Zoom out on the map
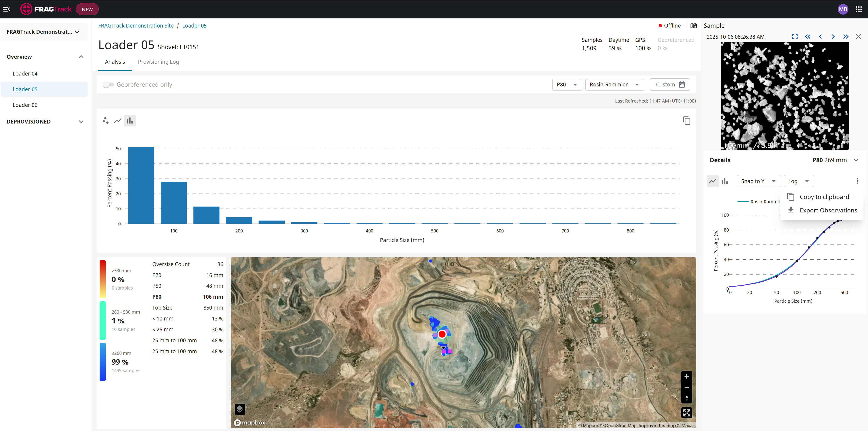 click(x=686, y=387)
